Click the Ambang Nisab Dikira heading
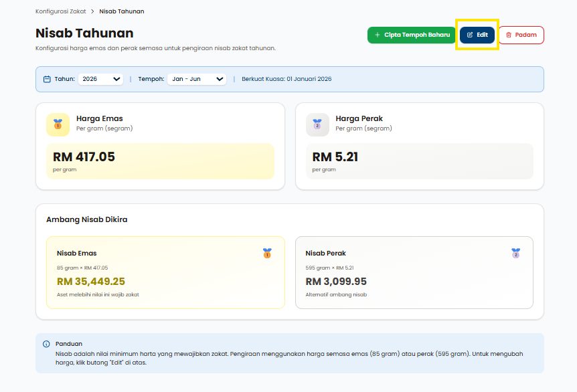 tap(87, 219)
